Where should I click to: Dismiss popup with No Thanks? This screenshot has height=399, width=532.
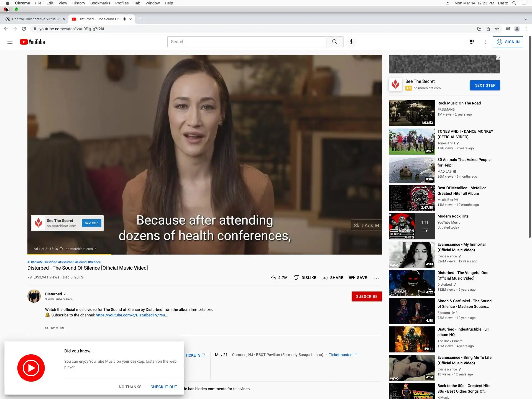[x=130, y=387]
